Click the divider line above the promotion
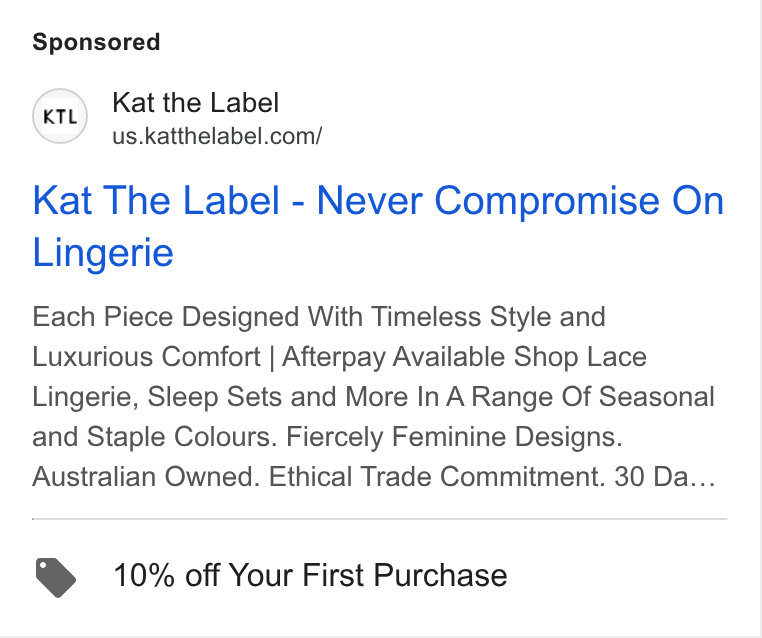This screenshot has width=762, height=638. 380,519
